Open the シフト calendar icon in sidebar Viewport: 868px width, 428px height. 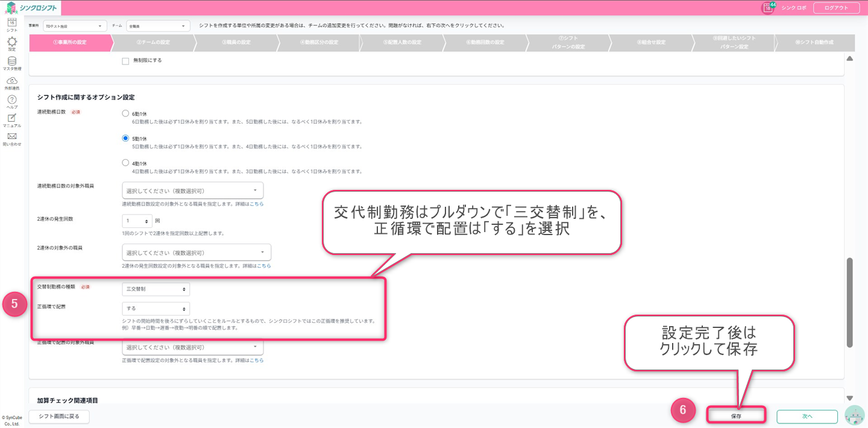11,23
